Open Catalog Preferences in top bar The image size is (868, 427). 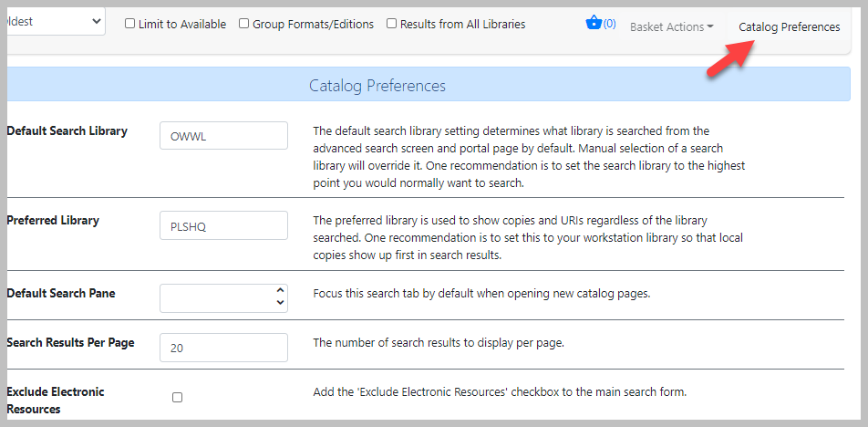789,27
